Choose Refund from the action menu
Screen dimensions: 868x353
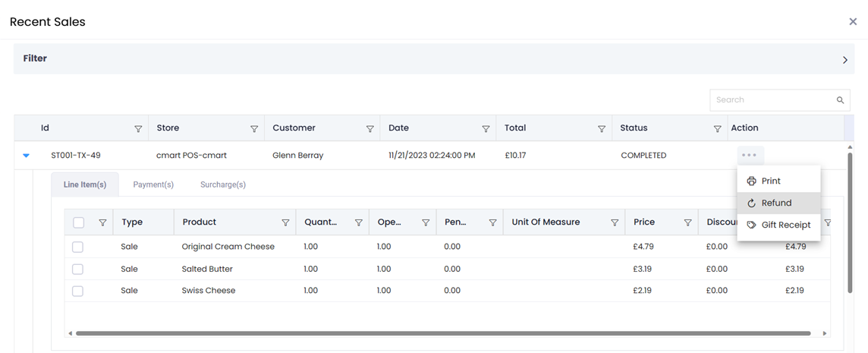pyautogui.click(x=776, y=203)
